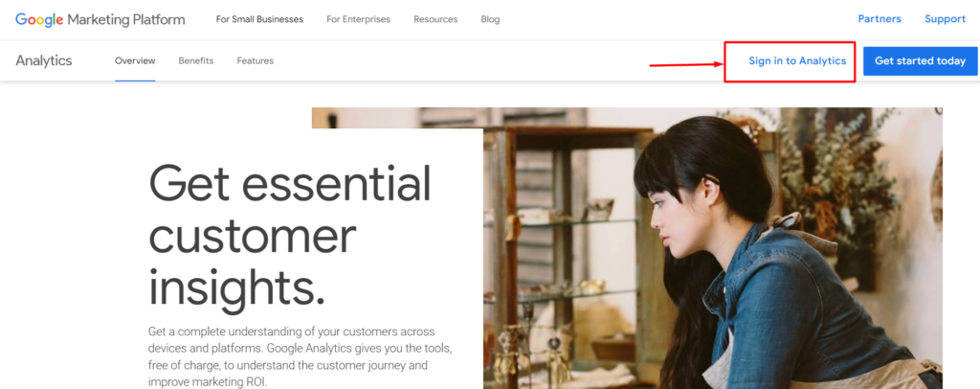Image resolution: width=980 pixels, height=389 pixels.
Task: Click the paragraph describing Google Analytics
Action: 299,356
